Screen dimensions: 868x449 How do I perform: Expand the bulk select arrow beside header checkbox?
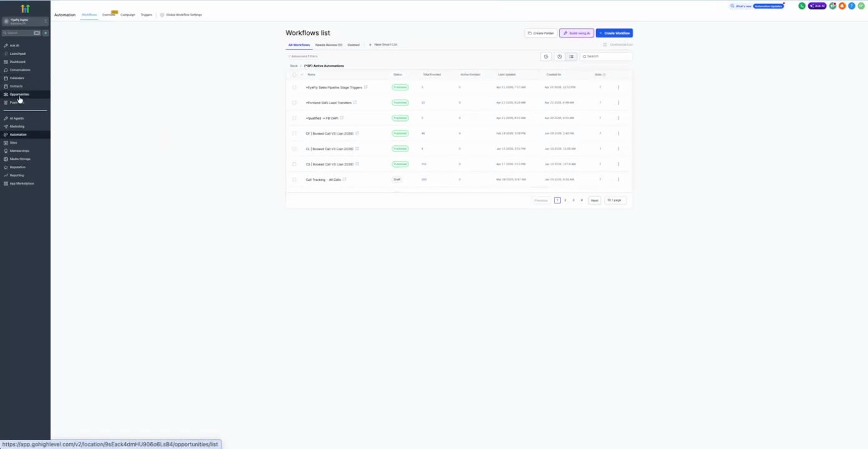click(x=302, y=75)
